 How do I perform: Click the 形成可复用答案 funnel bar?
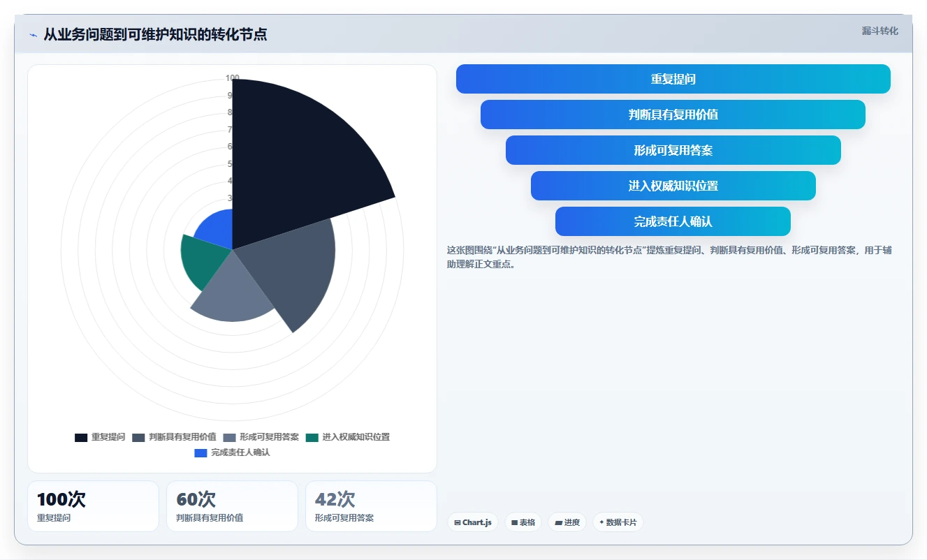673,150
